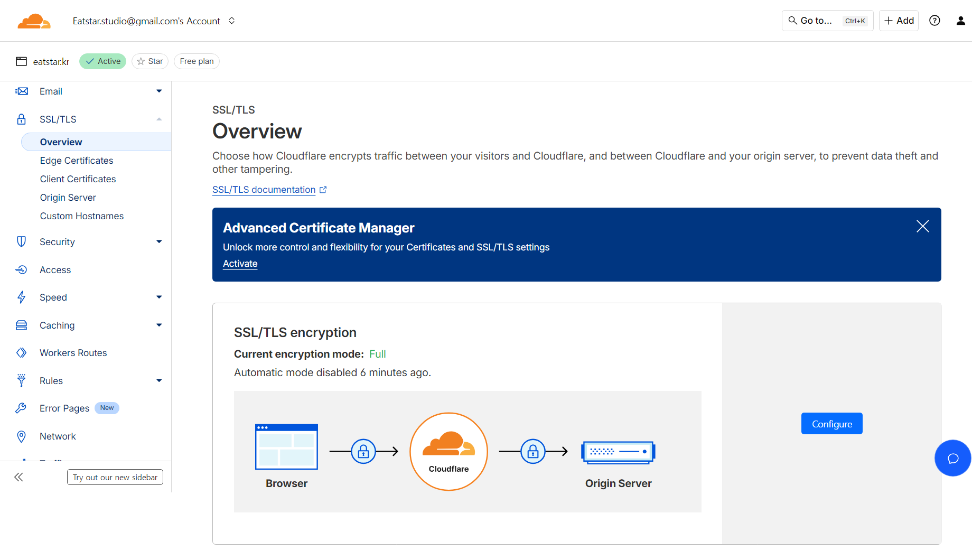The image size is (972, 560).
Task: Open the Network menu item
Action: point(58,436)
